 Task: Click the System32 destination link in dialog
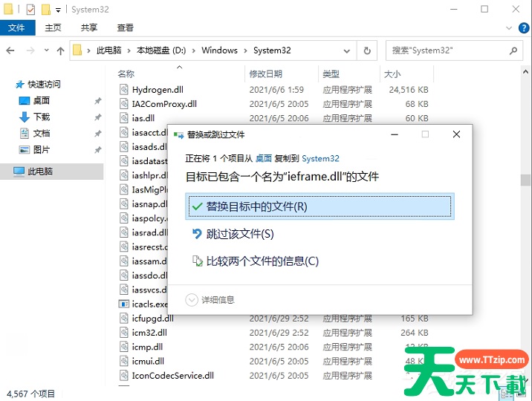click(320, 158)
